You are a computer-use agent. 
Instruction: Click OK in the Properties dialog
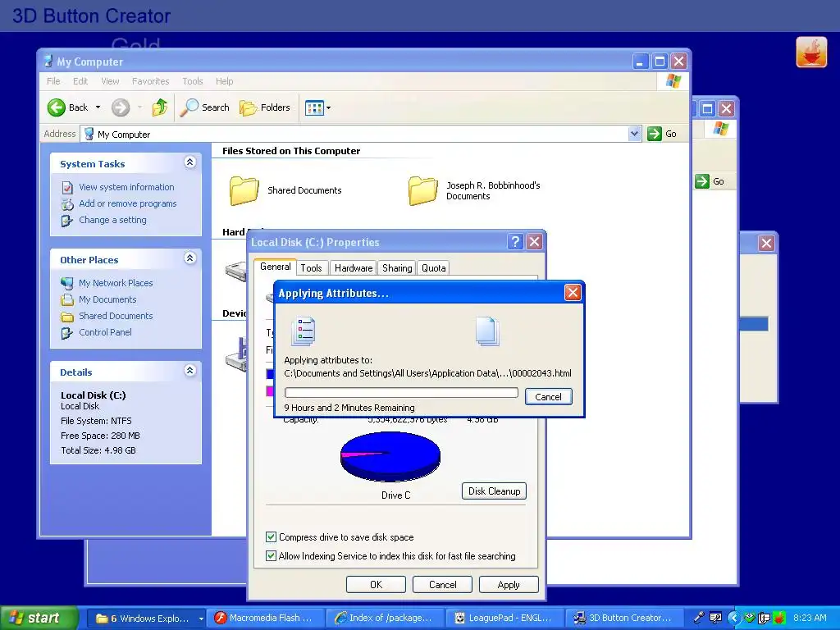376,584
